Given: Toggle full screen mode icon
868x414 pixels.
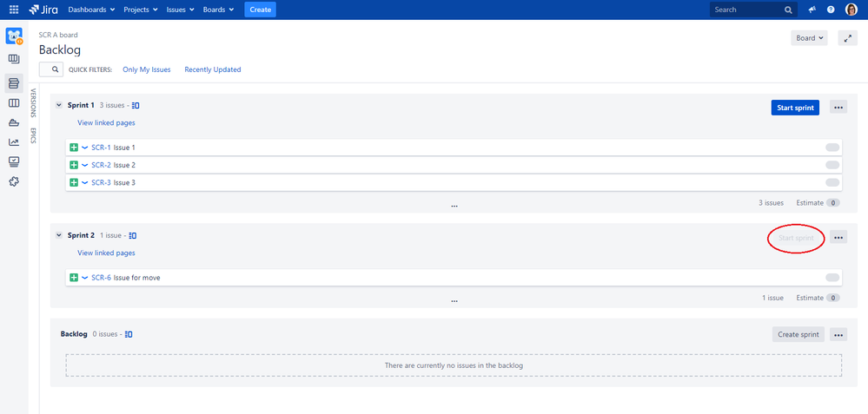Looking at the screenshot, I should [x=847, y=38].
